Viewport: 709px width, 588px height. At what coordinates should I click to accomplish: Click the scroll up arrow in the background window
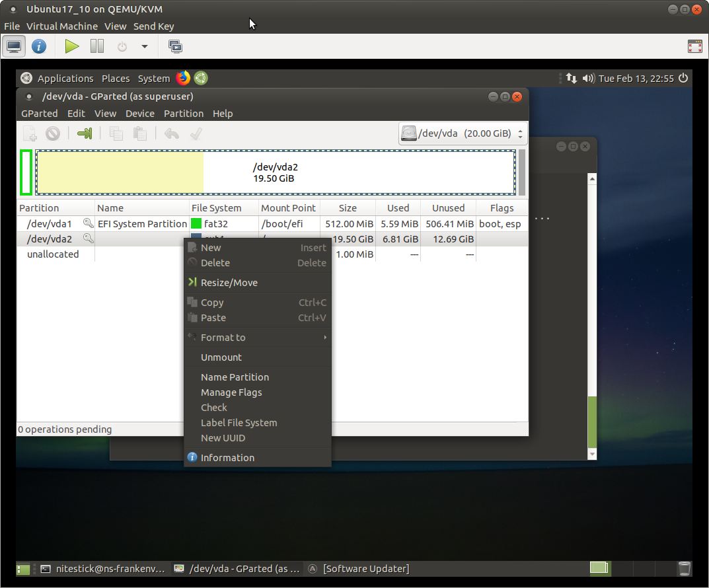[592, 179]
